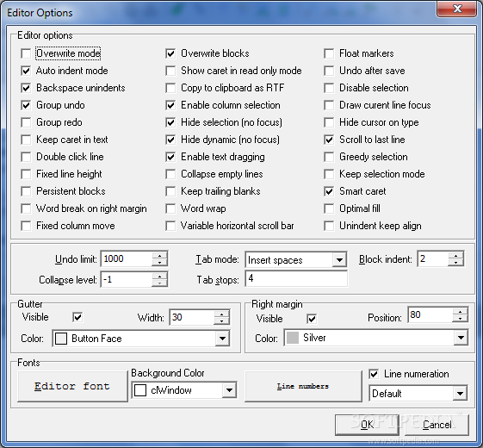Decrease Right margin Position value
The image size is (483, 448).
pos(461,318)
